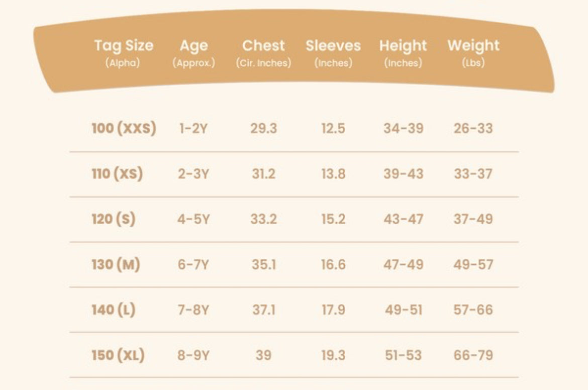Select the 140 (L) size label
This screenshot has width=588, height=390.
(x=114, y=310)
